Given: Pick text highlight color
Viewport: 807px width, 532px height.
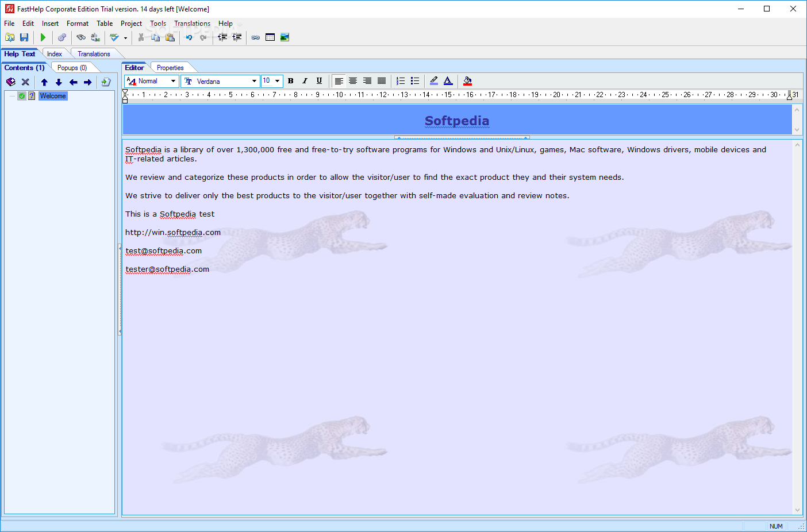Looking at the screenshot, I should [434, 81].
